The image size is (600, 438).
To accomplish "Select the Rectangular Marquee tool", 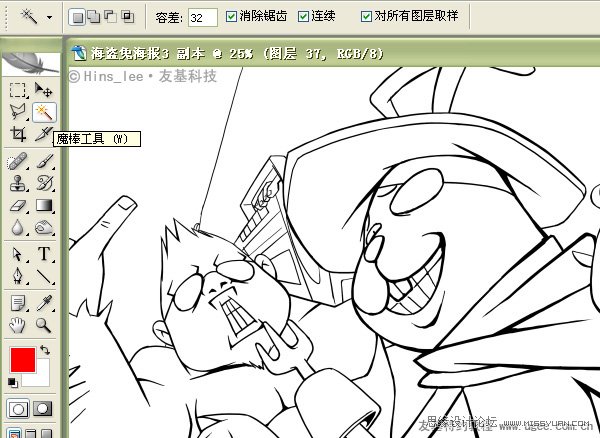I will tap(18, 90).
